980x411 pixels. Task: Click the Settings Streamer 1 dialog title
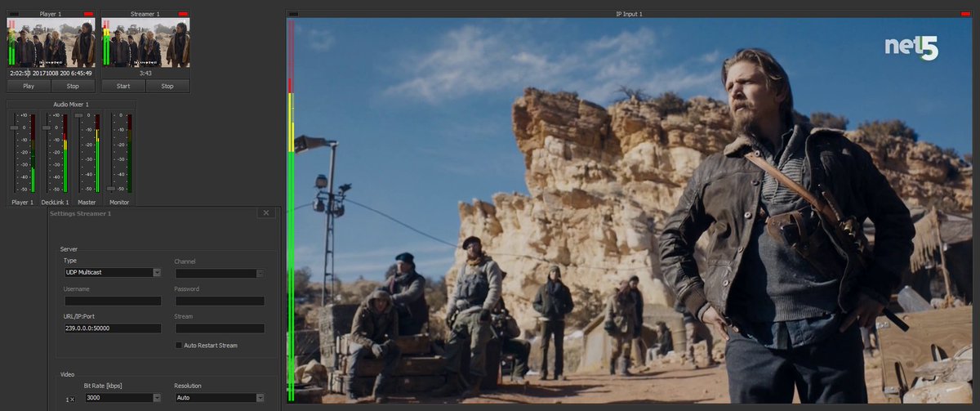[x=80, y=213]
